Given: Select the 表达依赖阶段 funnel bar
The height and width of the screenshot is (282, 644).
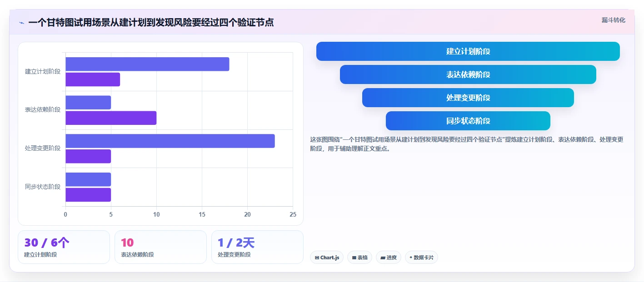Looking at the screenshot, I should click(468, 74).
